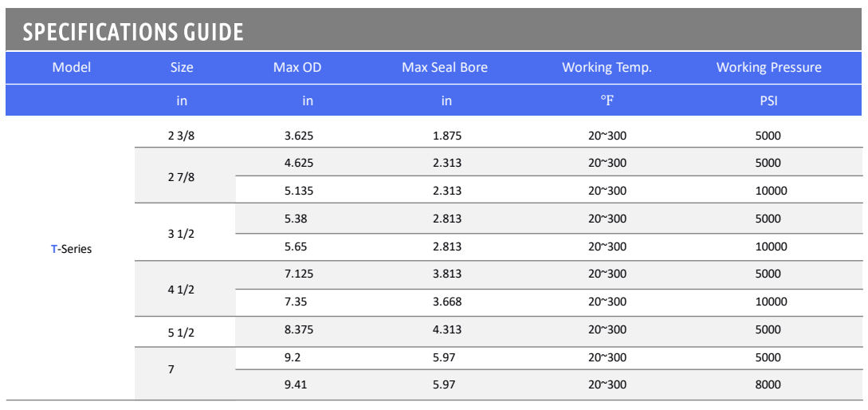
Task: Select the Model column header
Action: point(72,68)
